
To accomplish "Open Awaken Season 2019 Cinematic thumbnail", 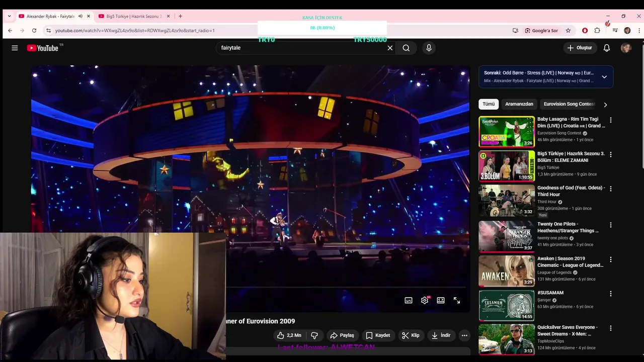I will (507, 271).
